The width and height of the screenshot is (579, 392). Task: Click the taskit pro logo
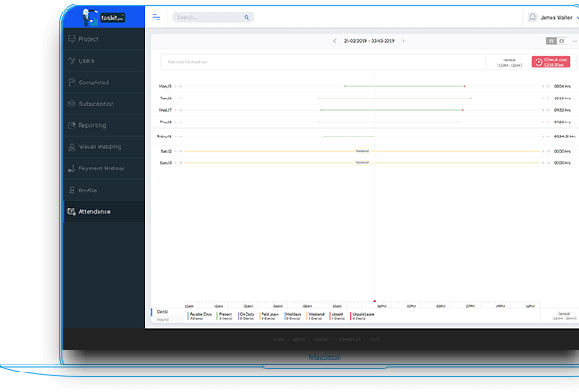coord(104,17)
